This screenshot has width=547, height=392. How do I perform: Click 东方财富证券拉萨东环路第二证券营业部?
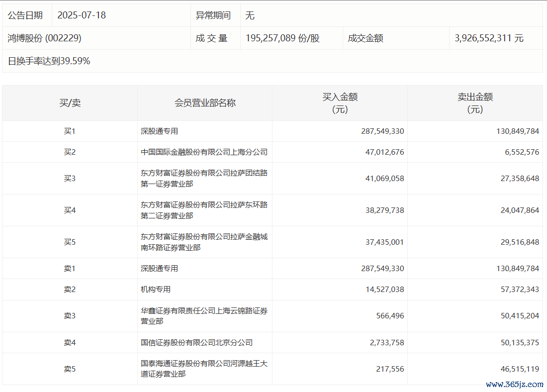(204, 210)
